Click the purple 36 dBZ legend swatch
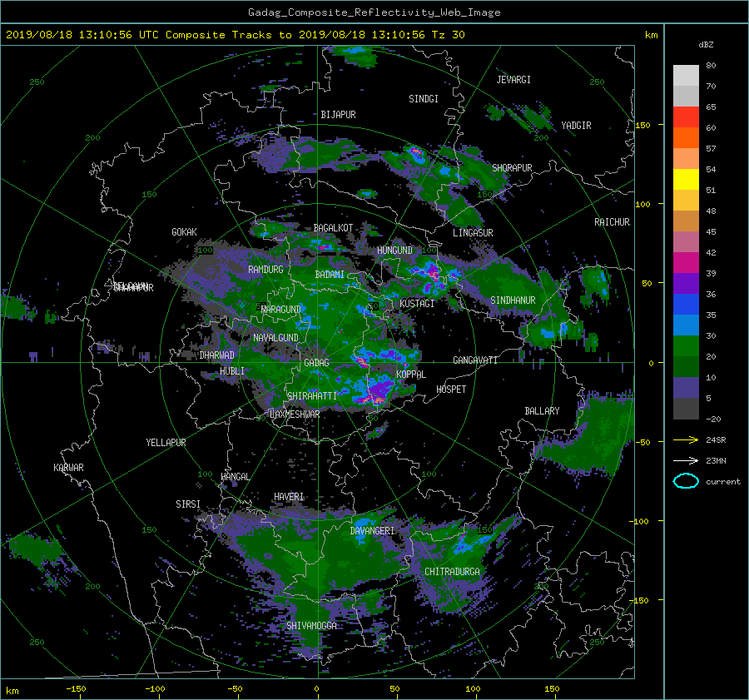749x700 pixels. click(x=686, y=284)
